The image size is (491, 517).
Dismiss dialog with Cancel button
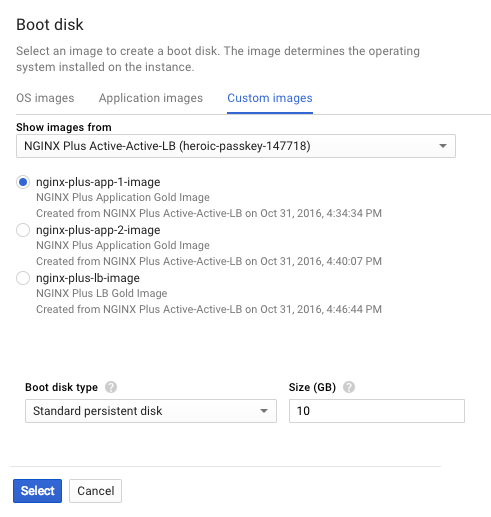click(95, 491)
